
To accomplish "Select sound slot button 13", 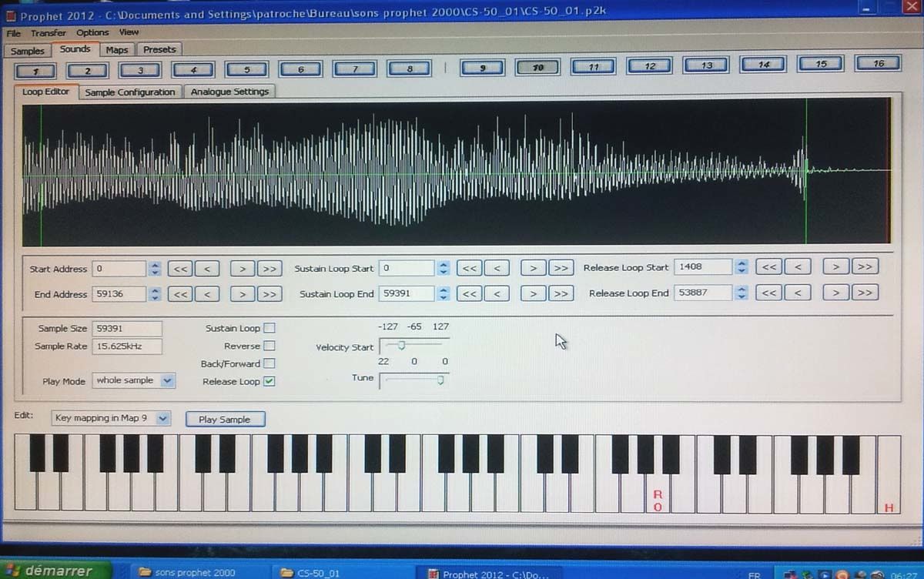I will (706, 65).
